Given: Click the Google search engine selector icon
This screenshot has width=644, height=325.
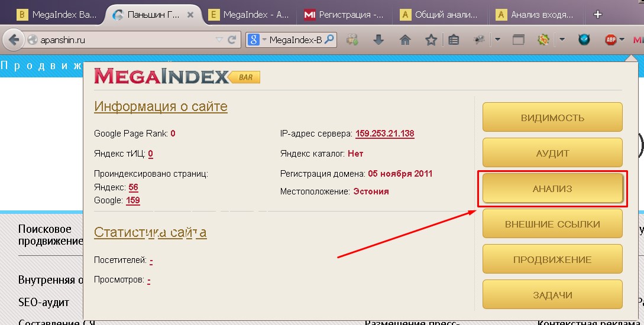Looking at the screenshot, I should tap(254, 40).
